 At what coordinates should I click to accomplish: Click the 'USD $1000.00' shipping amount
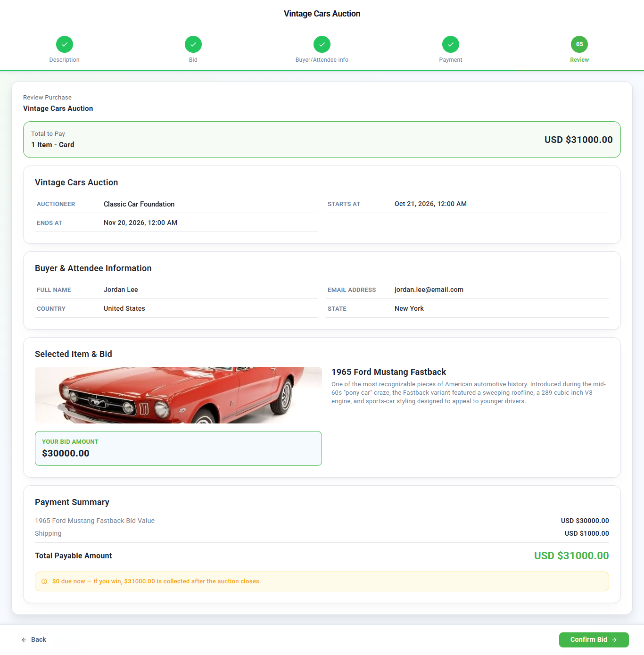click(587, 533)
